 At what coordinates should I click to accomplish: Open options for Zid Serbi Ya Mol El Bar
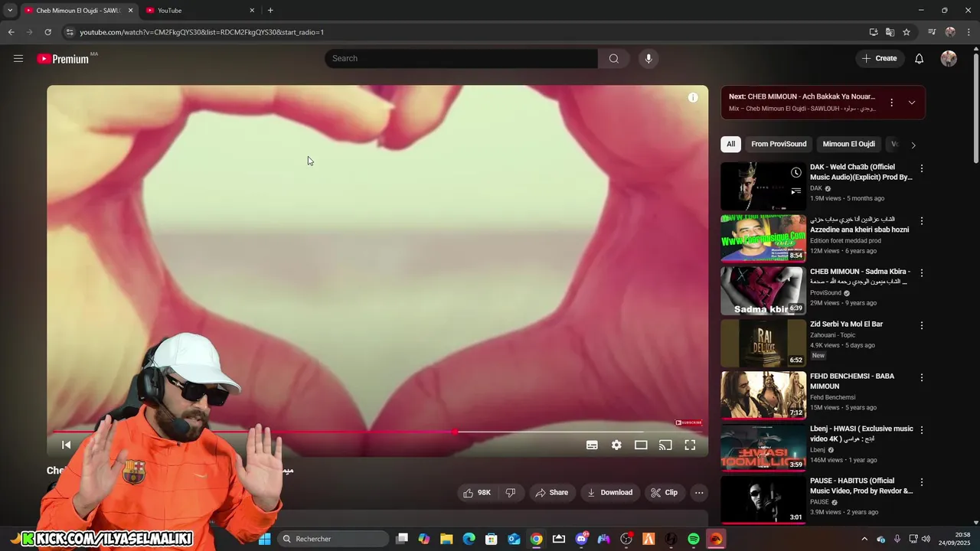tap(922, 325)
